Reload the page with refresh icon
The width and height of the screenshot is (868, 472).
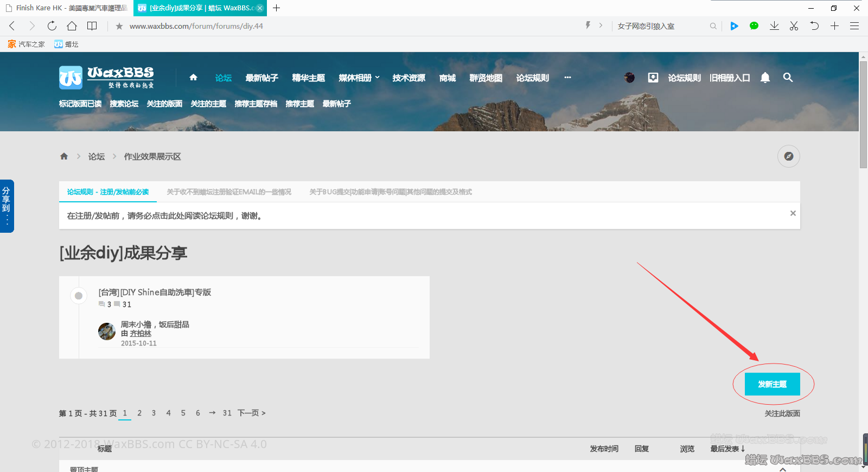(52, 25)
